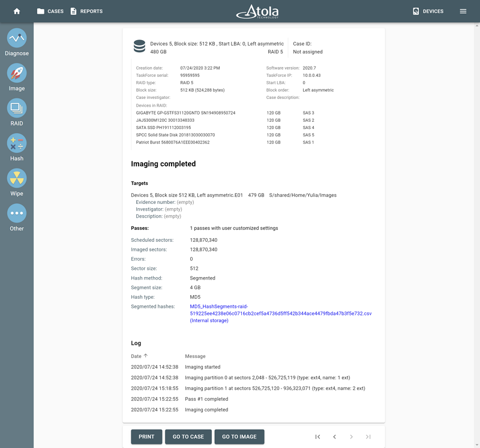The width and height of the screenshot is (480, 448).
Task: Click the RAID database stack icon
Action: (139, 46)
